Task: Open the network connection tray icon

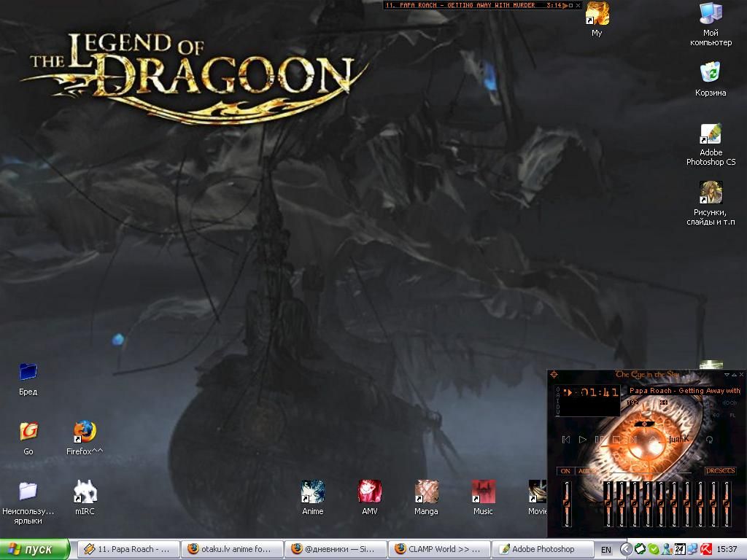Action: [x=693, y=549]
